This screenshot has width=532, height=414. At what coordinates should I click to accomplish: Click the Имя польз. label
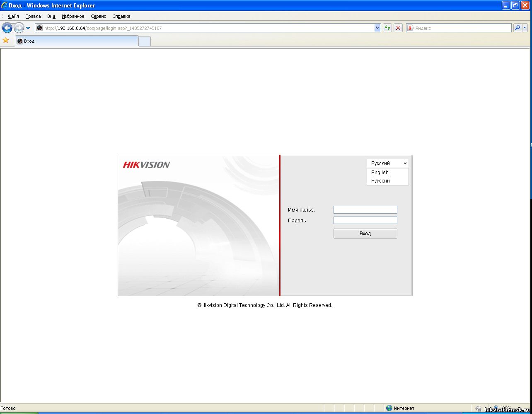click(x=301, y=210)
